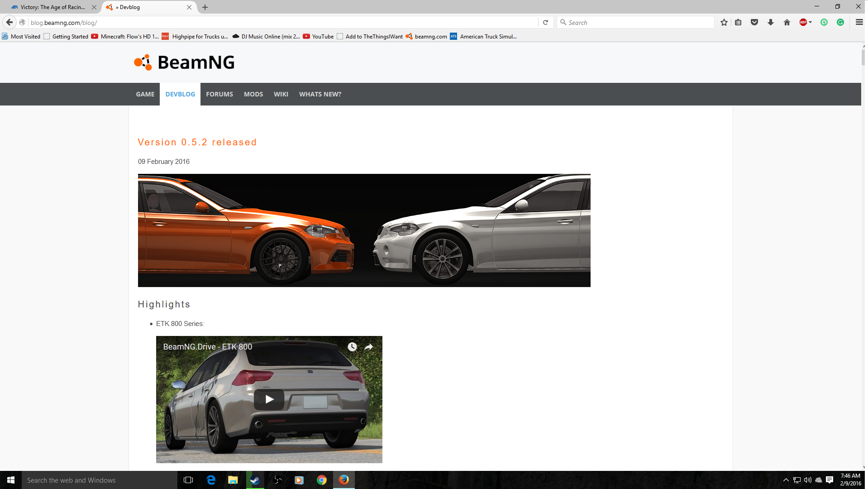Open the media player taskbar icon
The width and height of the screenshot is (868, 489).
299,480
